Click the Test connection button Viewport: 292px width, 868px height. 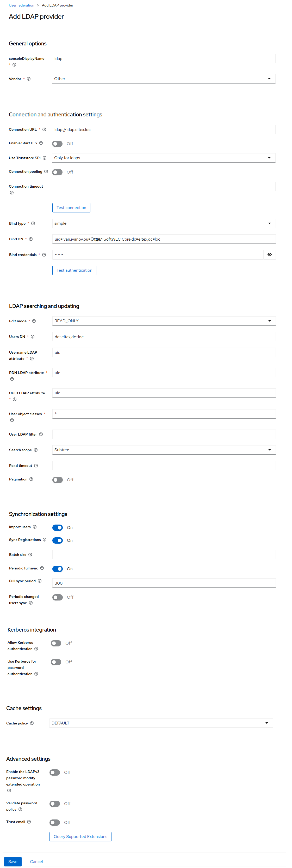(71, 207)
